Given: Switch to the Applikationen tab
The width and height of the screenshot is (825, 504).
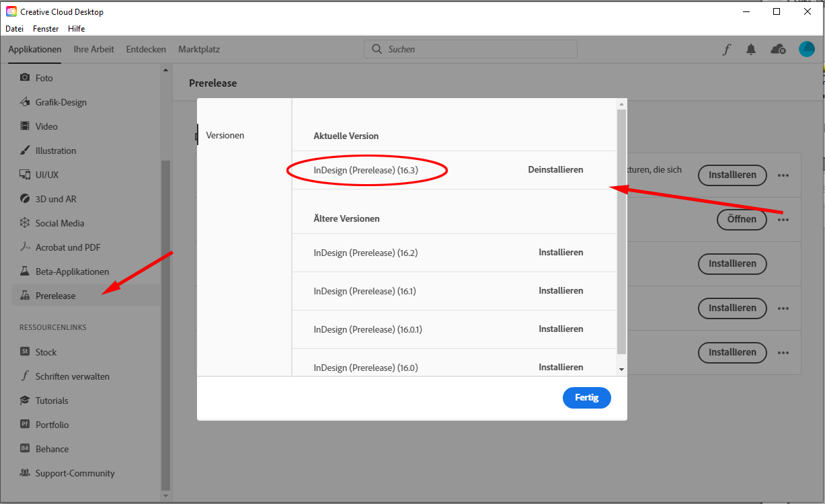Looking at the screenshot, I should coord(35,49).
